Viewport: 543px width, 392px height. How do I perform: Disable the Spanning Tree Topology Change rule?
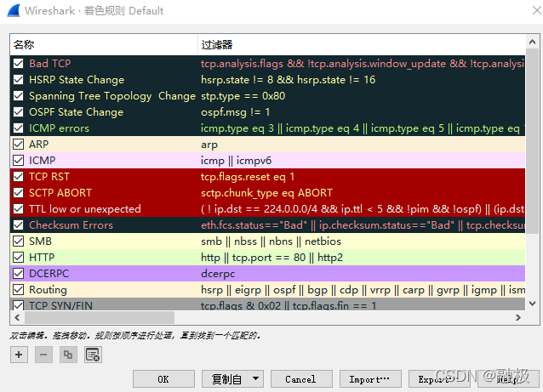click(x=19, y=96)
